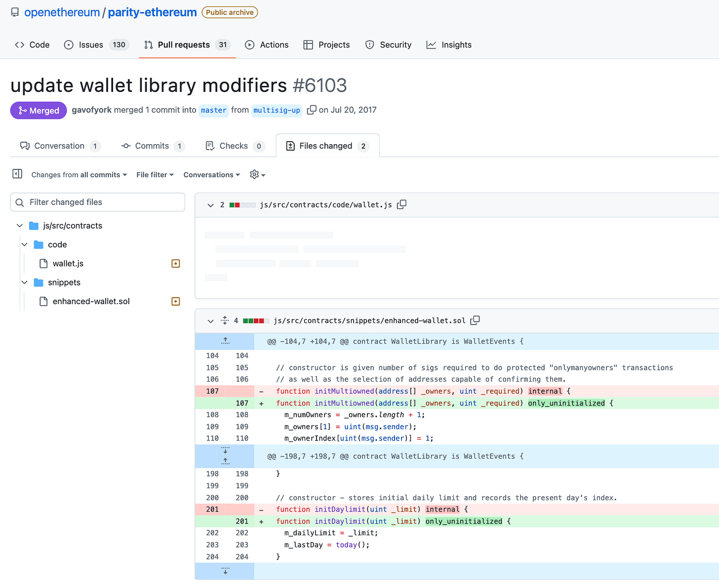Click added line number 201
The width and height of the screenshot is (719, 588).
[x=242, y=521]
